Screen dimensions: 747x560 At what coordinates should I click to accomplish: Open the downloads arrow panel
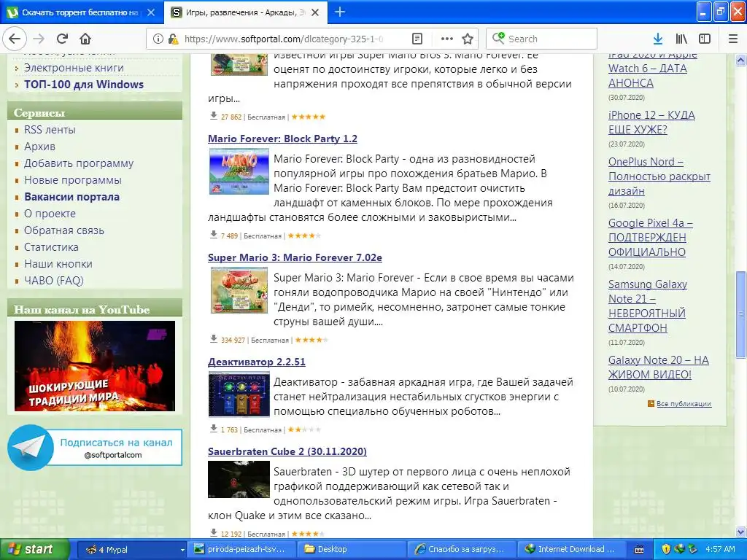click(658, 39)
